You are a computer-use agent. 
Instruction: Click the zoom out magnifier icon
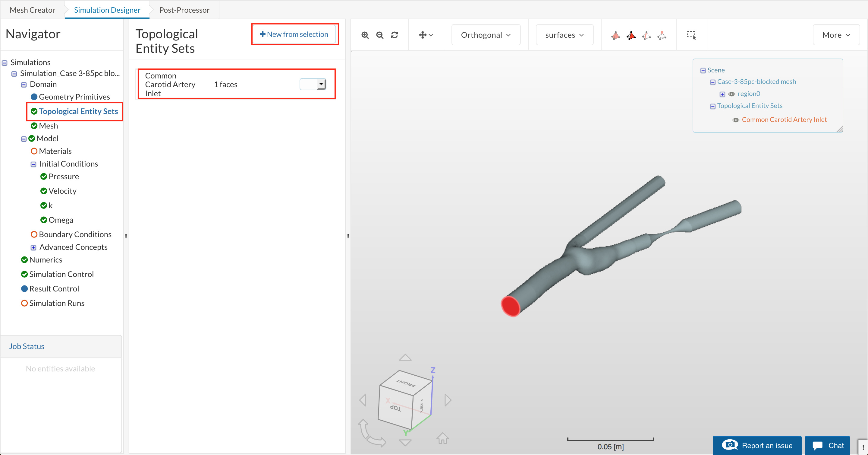coord(380,35)
